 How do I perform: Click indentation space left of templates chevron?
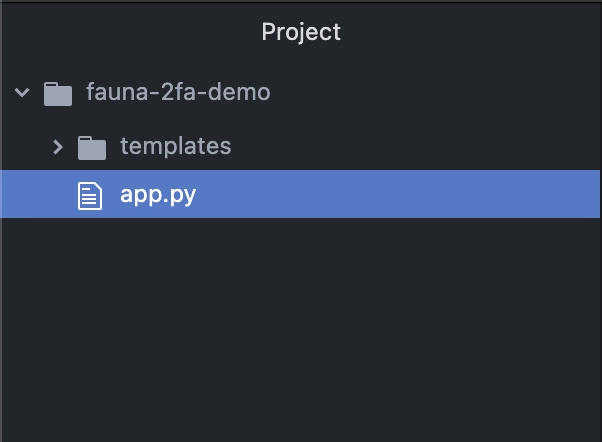tap(27, 147)
